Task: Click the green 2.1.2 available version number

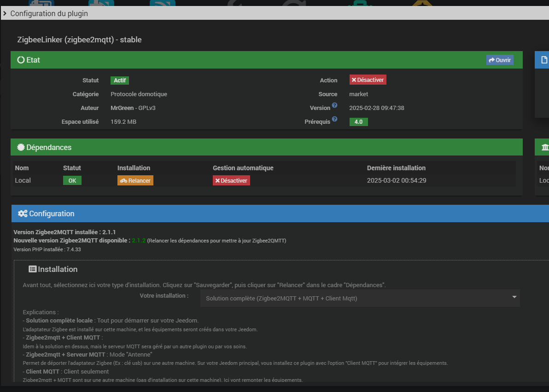Action: [139, 241]
